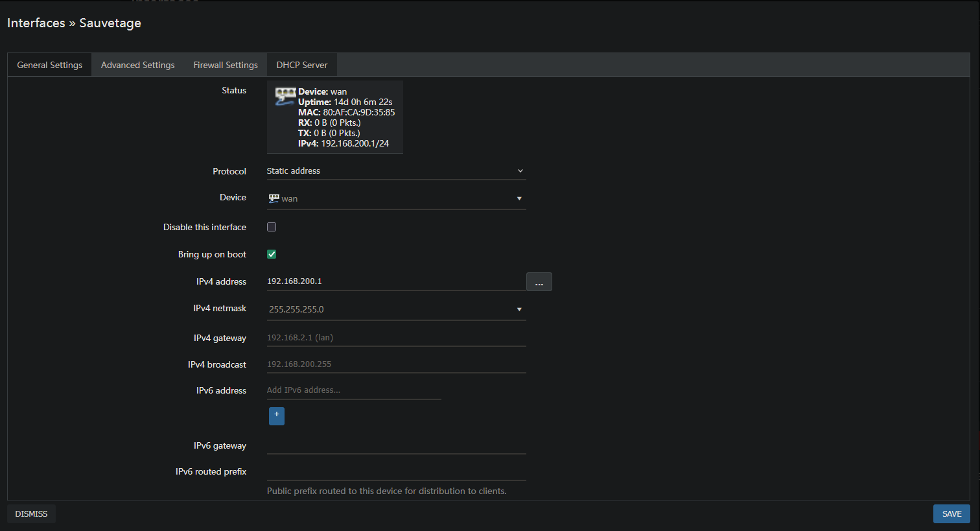The image size is (980, 531).
Task: Focus the Add IPv6 address field
Action: 353,390
